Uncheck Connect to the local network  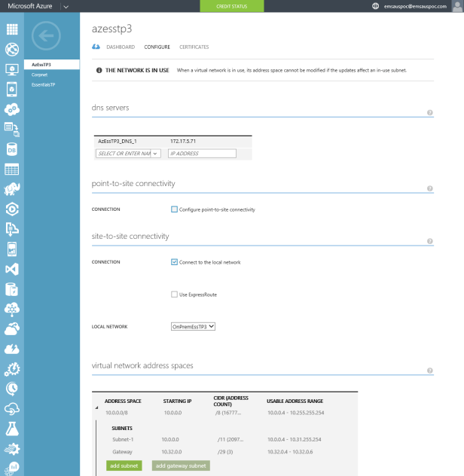click(175, 262)
